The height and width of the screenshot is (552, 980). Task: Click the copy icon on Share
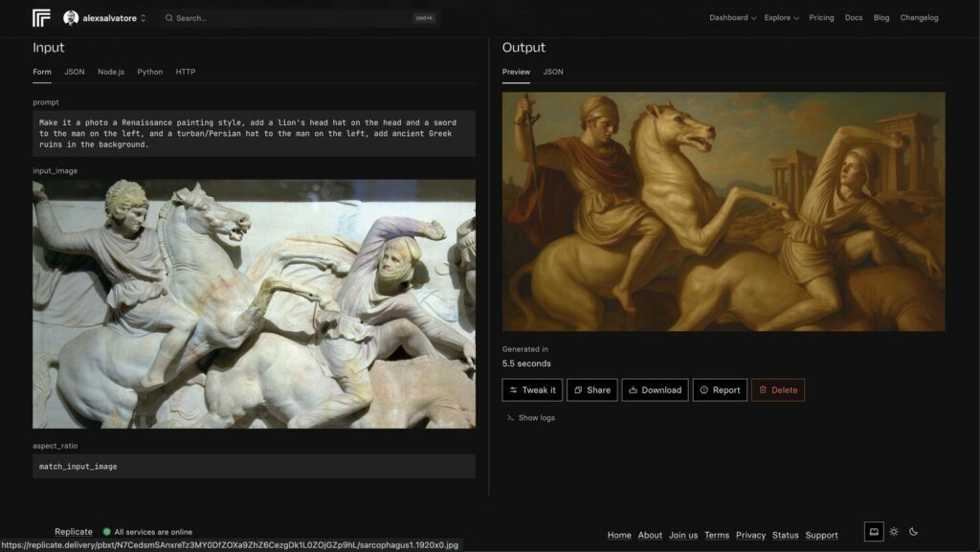(x=578, y=390)
